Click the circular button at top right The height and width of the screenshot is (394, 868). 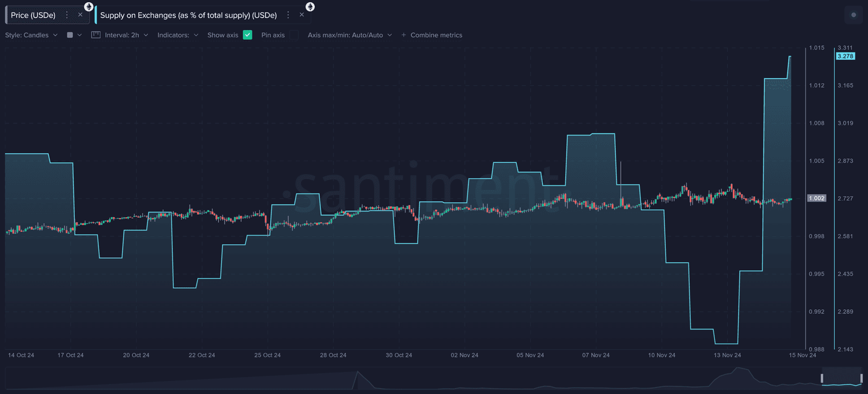[x=853, y=15]
